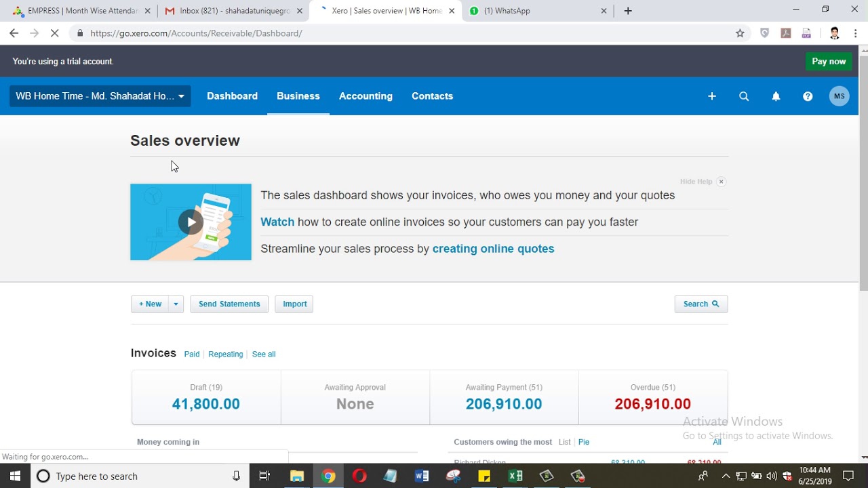Switch customers owing view to Pie
The height and width of the screenshot is (488, 868).
pos(584,442)
